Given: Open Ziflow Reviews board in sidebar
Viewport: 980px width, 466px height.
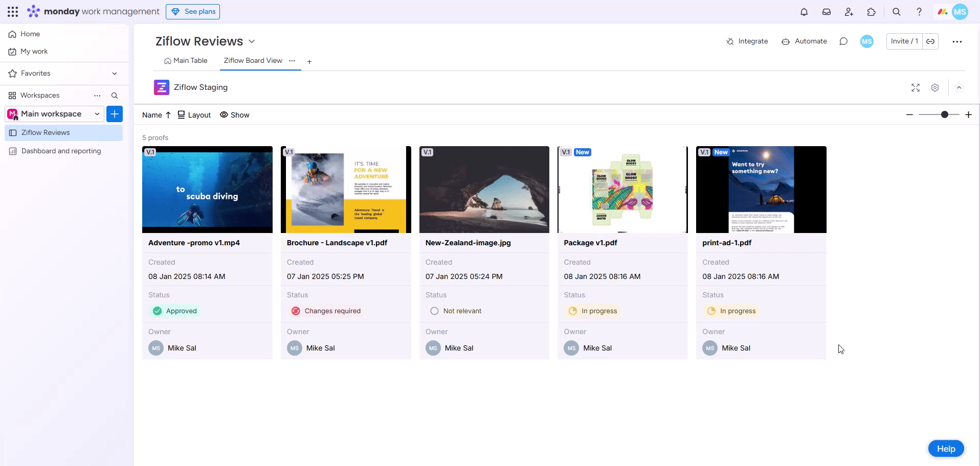Looking at the screenshot, I should 64,132.
